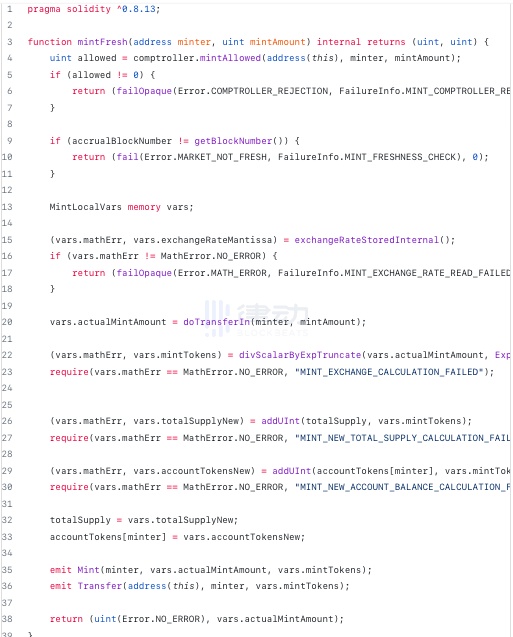Click addUInt call on line 26
The height and width of the screenshot is (637, 513).
[x=280, y=421]
